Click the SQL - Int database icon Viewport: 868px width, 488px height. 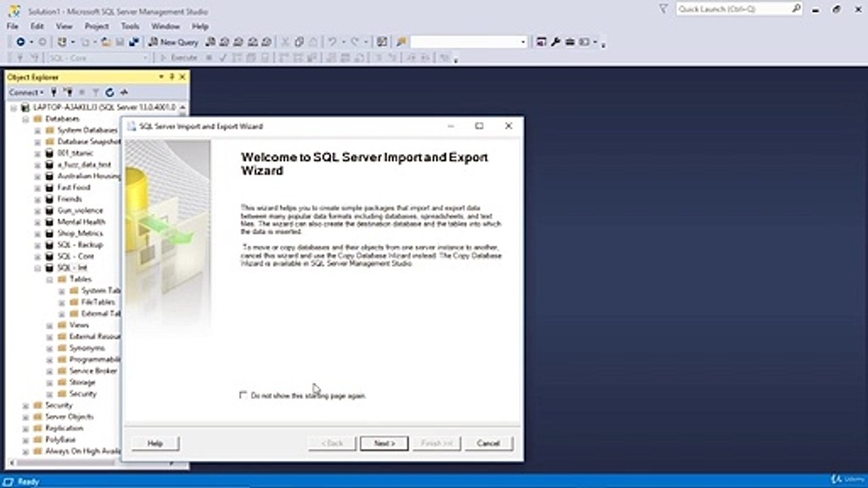pyautogui.click(x=50, y=268)
